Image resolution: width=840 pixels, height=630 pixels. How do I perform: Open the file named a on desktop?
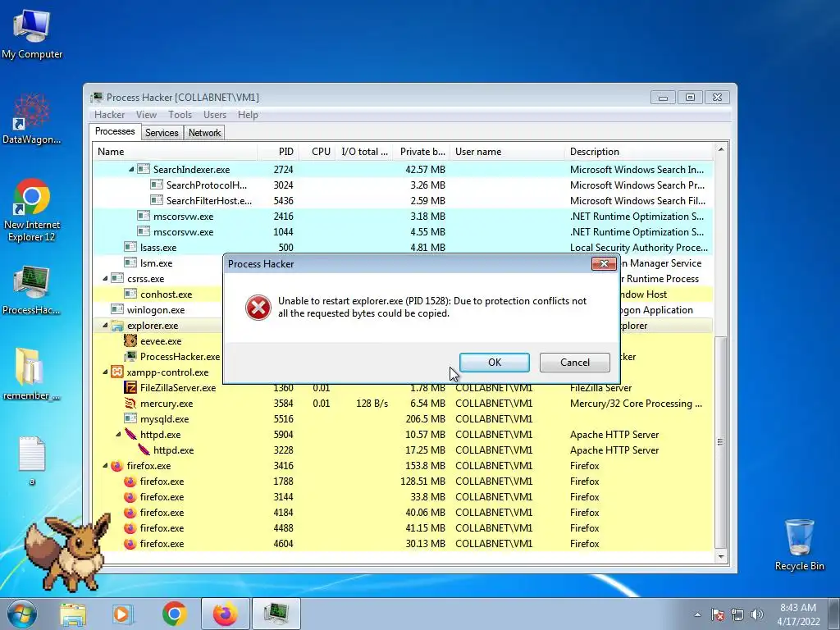point(32,461)
